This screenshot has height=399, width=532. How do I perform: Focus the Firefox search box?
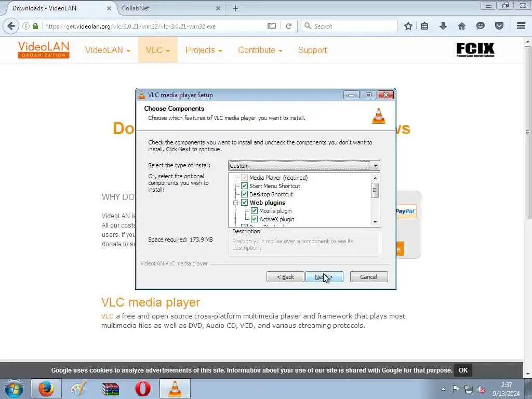coord(349,26)
